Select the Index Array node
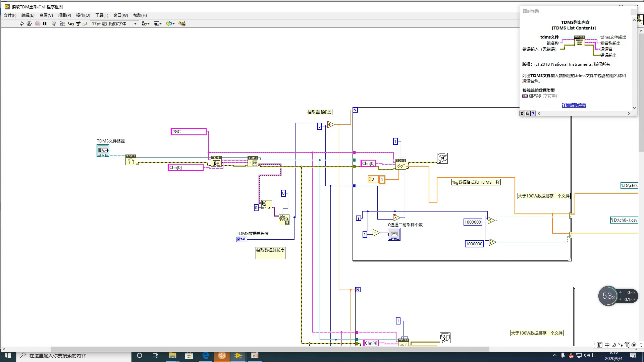 point(267,204)
